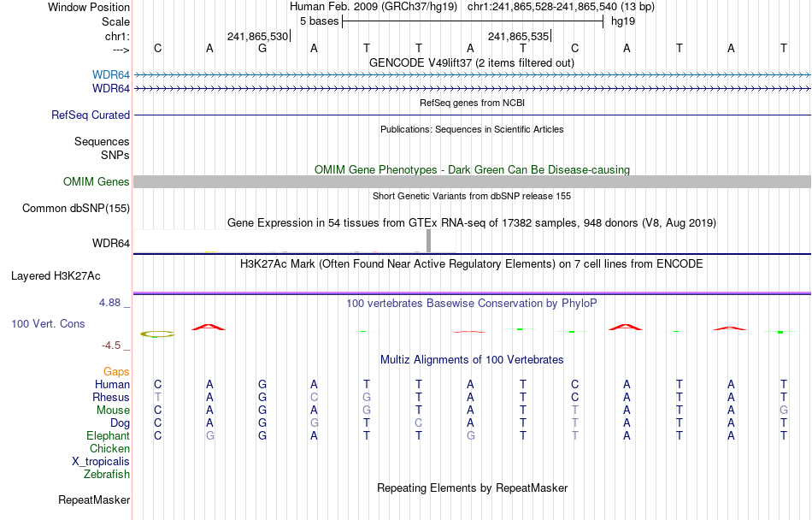
Task: Click the -4.5 PhyloP lower scale value
Action: click(111, 346)
